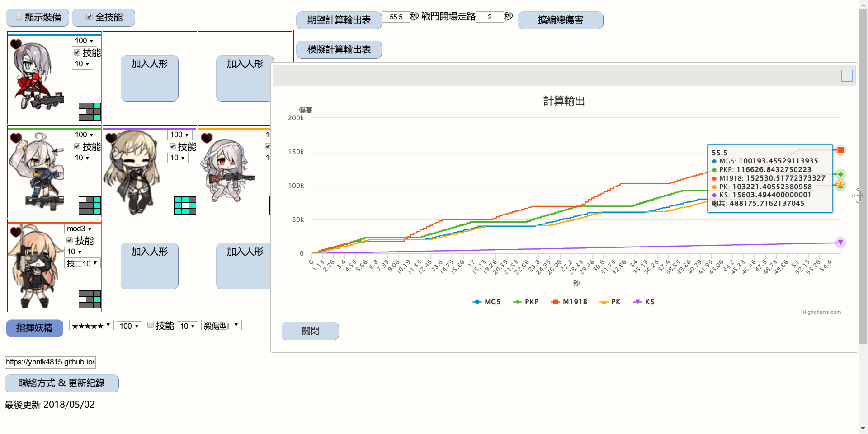
Task: Click the scrollbar down arrow
Action: pos(863,428)
